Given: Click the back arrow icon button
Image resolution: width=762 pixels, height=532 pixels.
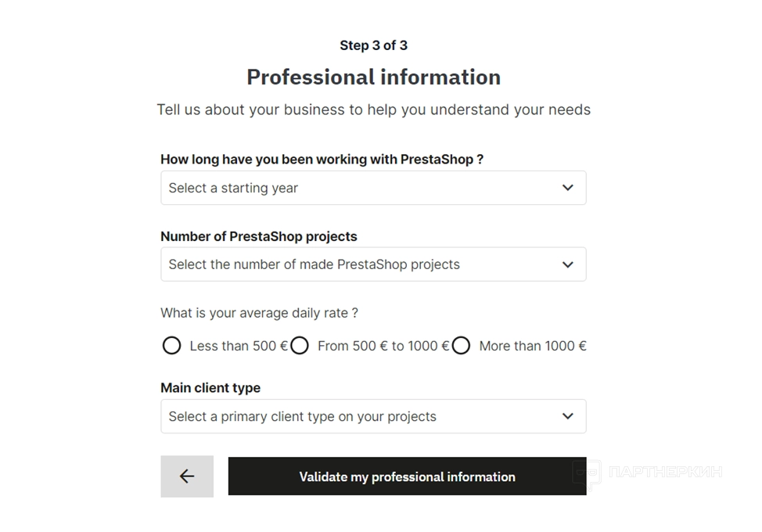Looking at the screenshot, I should [187, 476].
